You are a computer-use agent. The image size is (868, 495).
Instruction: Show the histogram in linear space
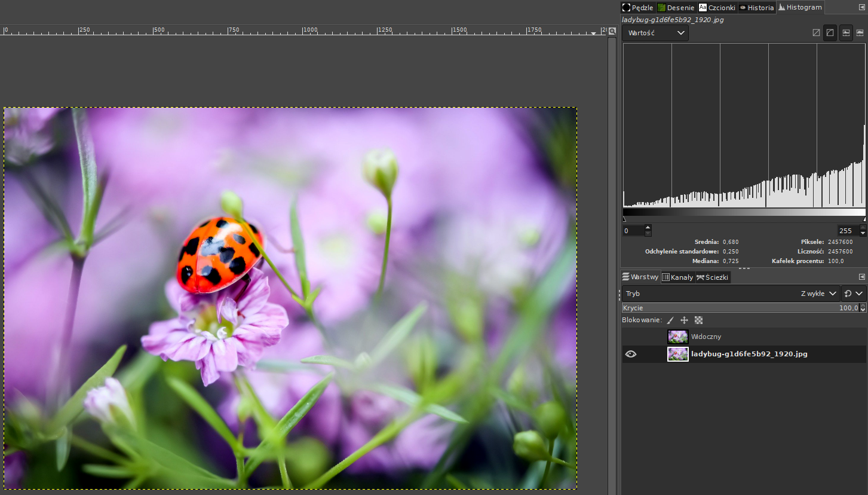(816, 33)
